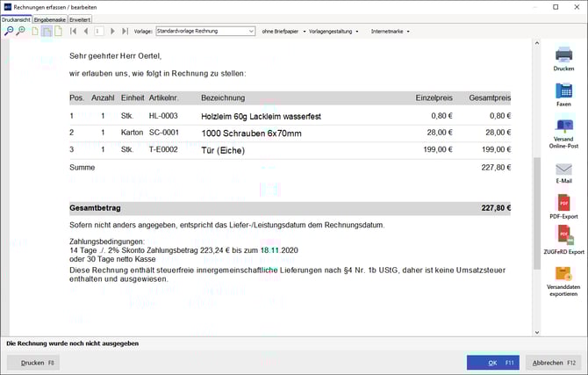
Task: Click the bold total '227,80 €' in Gesamtbetrag row
Action: tap(496, 208)
